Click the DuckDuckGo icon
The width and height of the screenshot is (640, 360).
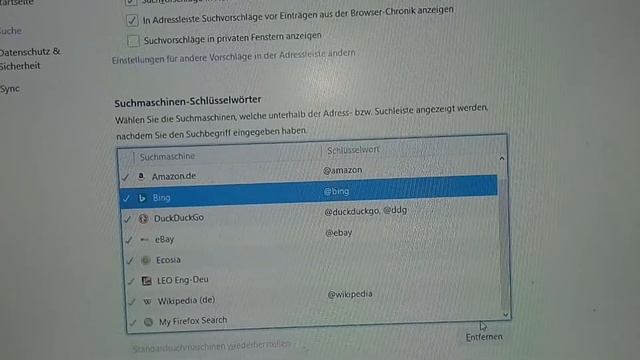tap(143, 219)
